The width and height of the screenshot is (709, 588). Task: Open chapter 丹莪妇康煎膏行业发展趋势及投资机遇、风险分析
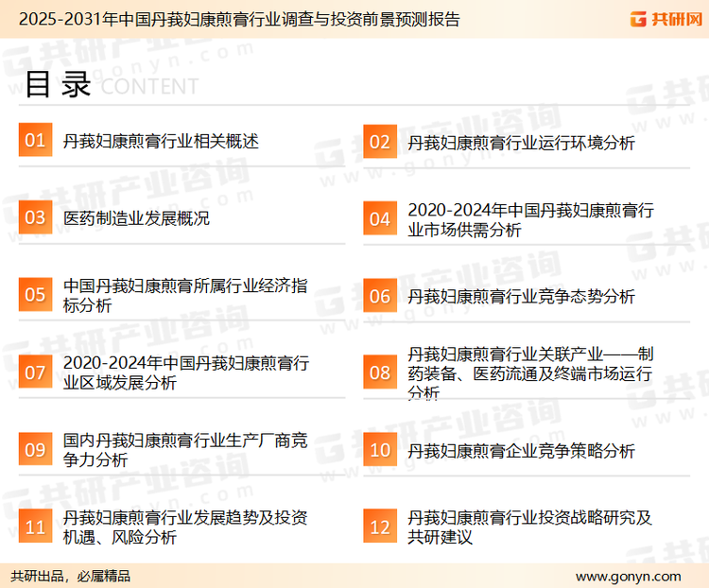185,527
